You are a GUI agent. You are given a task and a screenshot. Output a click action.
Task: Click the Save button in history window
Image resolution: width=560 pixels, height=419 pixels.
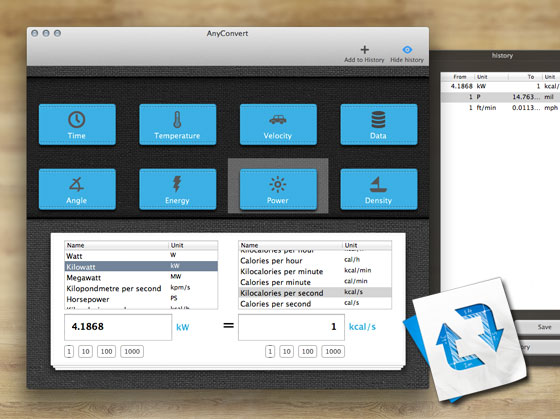tap(539, 327)
